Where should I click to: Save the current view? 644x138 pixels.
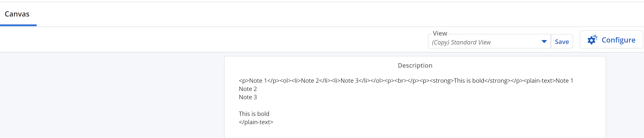coord(562,42)
